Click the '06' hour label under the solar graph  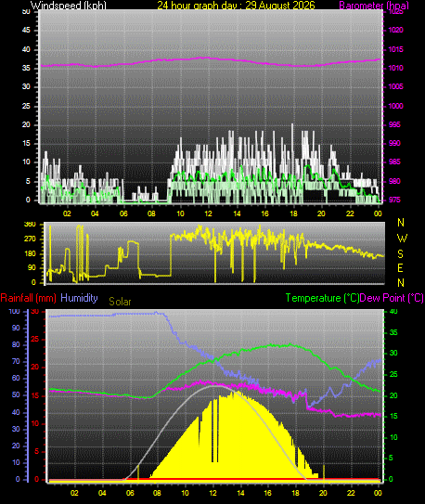tap(131, 493)
